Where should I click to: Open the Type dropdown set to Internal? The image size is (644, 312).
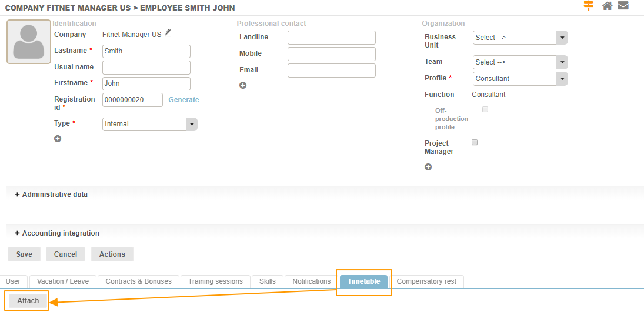click(149, 124)
